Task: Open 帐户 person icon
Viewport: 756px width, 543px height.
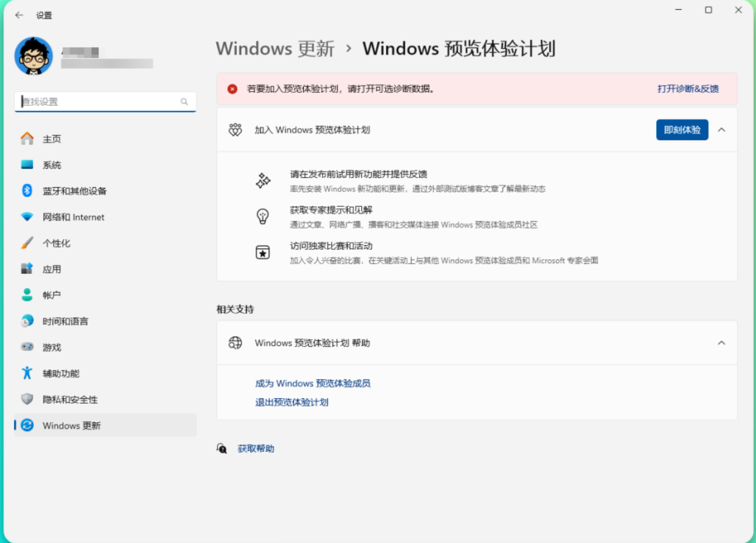Action: (27, 295)
